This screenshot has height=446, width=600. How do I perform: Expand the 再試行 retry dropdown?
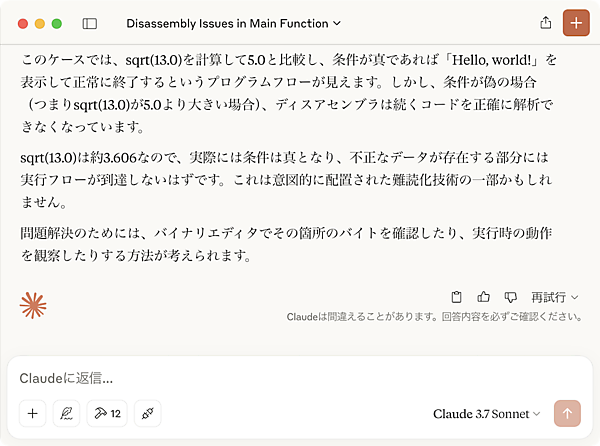555,297
